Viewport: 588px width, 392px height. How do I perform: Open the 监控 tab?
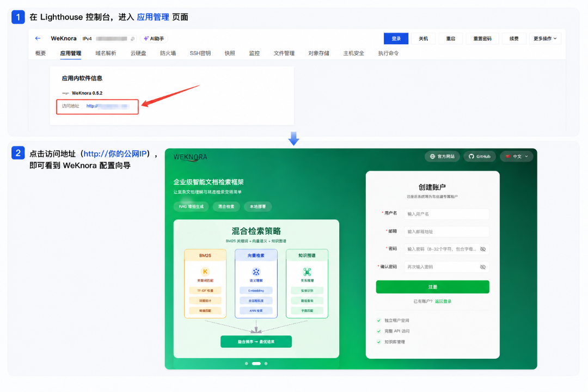(254, 53)
